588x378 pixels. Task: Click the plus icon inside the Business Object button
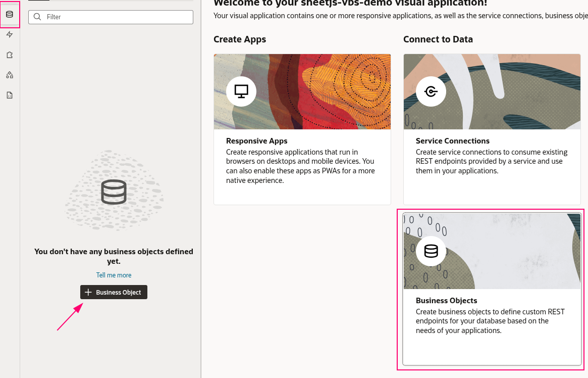coord(88,292)
